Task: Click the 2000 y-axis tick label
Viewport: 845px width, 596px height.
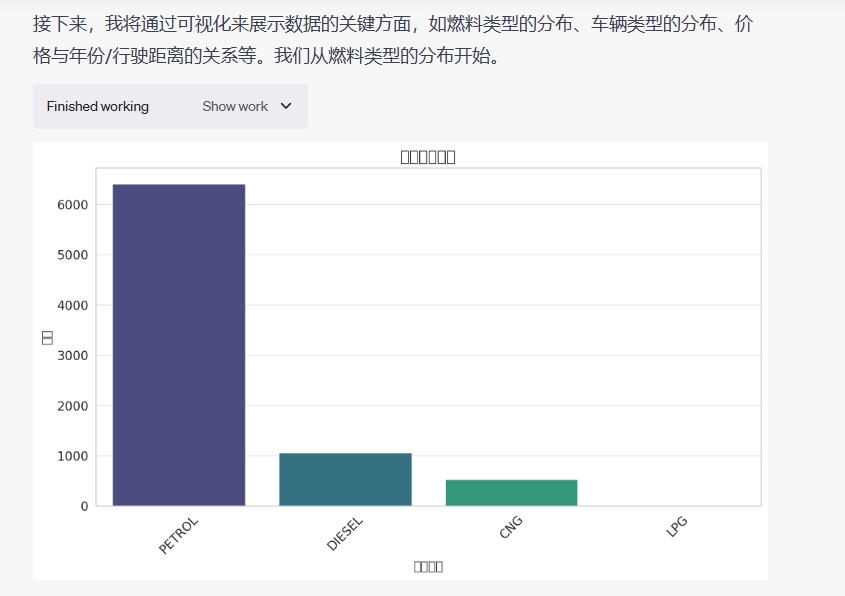Action: click(x=72, y=406)
